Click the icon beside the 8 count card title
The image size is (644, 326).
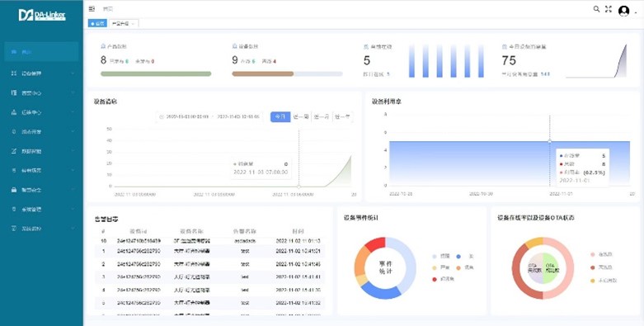[103, 46]
